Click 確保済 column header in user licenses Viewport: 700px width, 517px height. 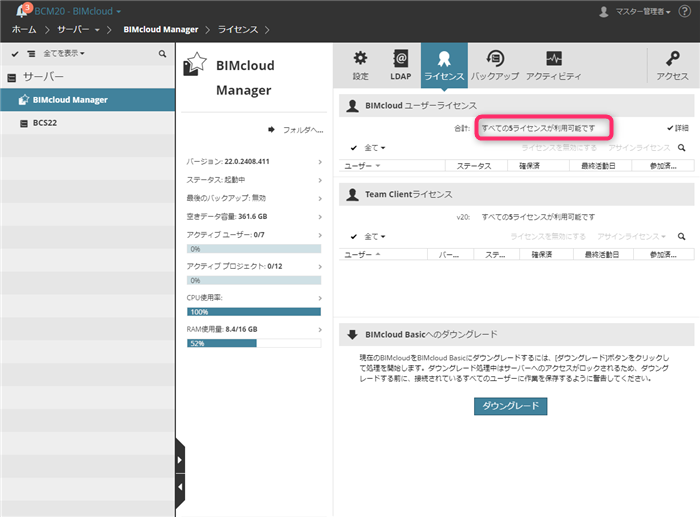(538, 166)
